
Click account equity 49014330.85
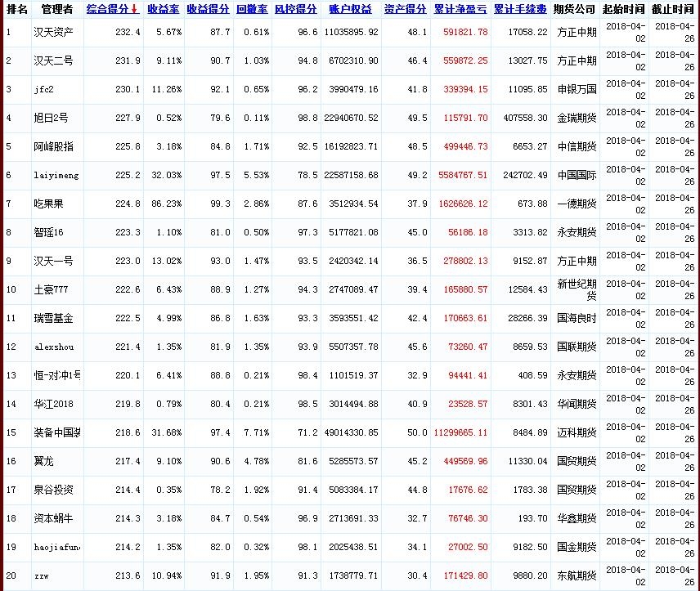click(352, 432)
